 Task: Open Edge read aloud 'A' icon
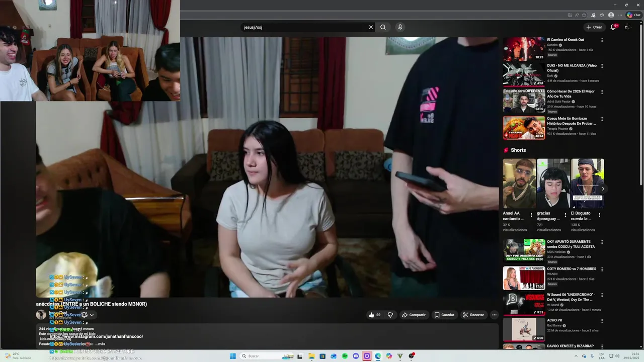point(577,15)
